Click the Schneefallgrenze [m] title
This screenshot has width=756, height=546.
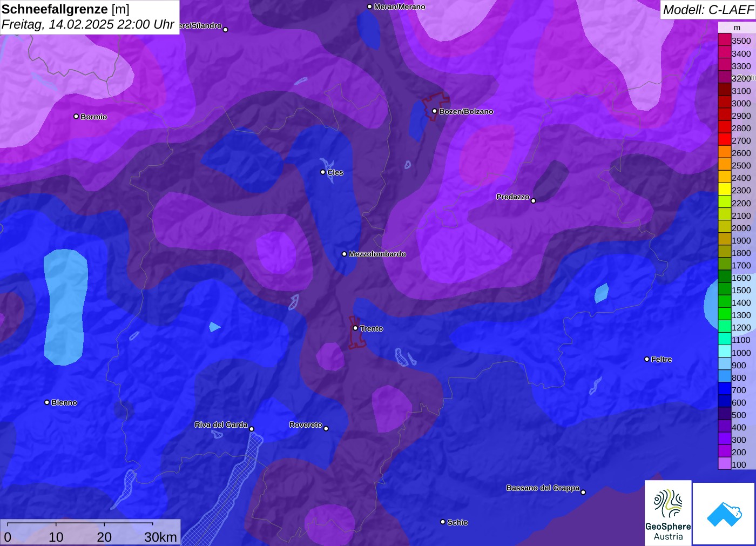coord(66,9)
